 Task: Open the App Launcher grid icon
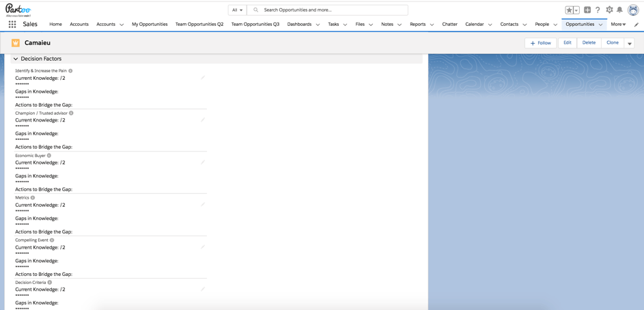click(12, 24)
